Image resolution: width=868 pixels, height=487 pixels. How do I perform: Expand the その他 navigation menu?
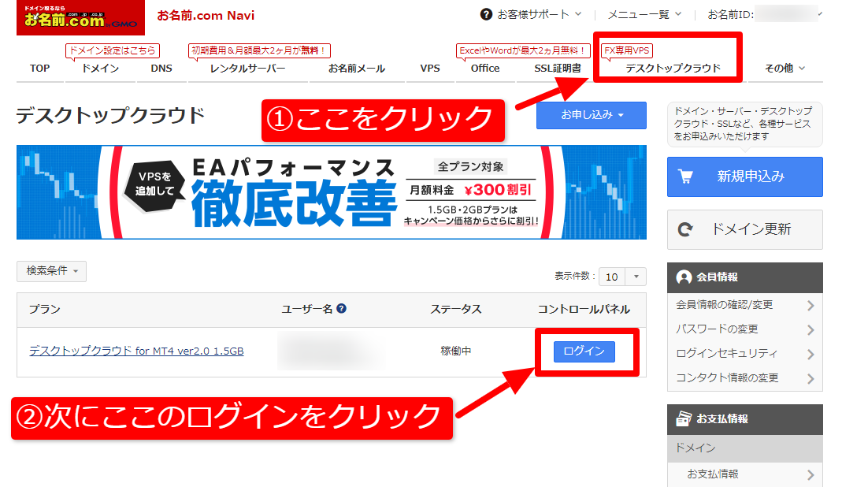tap(785, 69)
